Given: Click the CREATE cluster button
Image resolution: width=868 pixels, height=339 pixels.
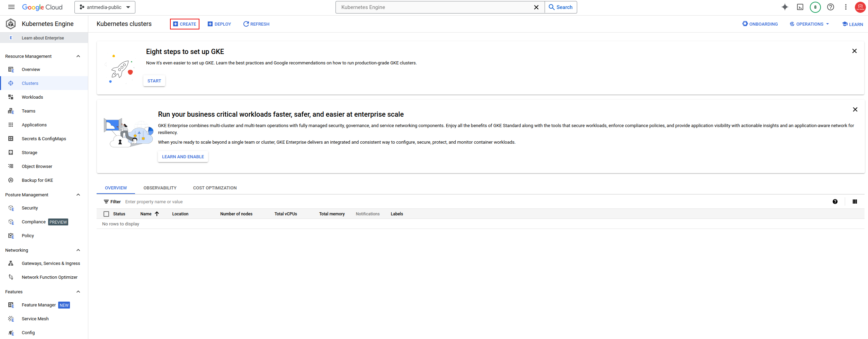Looking at the screenshot, I should coord(185,24).
